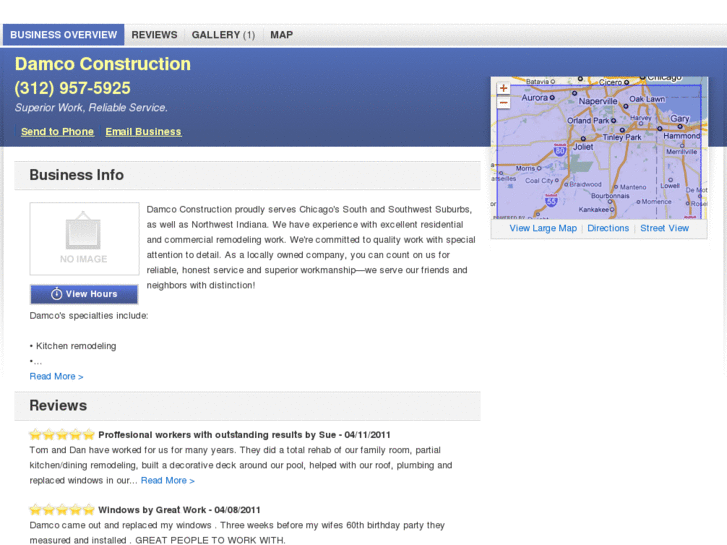727x545 pixels.
Task: Click 'Superior Work, Reliable Service.' tagline
Action: 91,108
